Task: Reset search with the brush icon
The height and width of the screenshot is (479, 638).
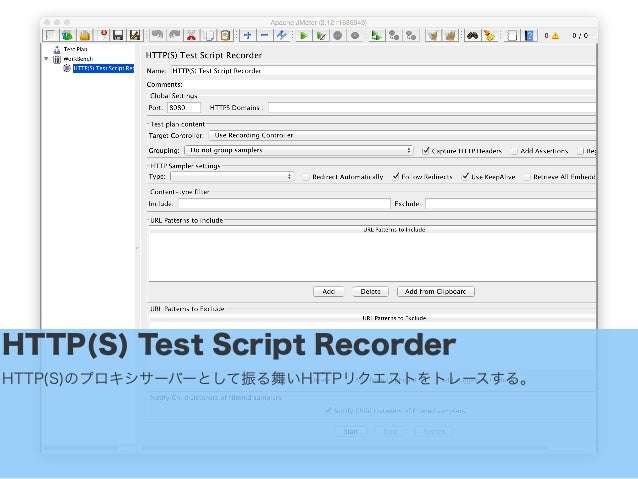Action: (489, 35)
